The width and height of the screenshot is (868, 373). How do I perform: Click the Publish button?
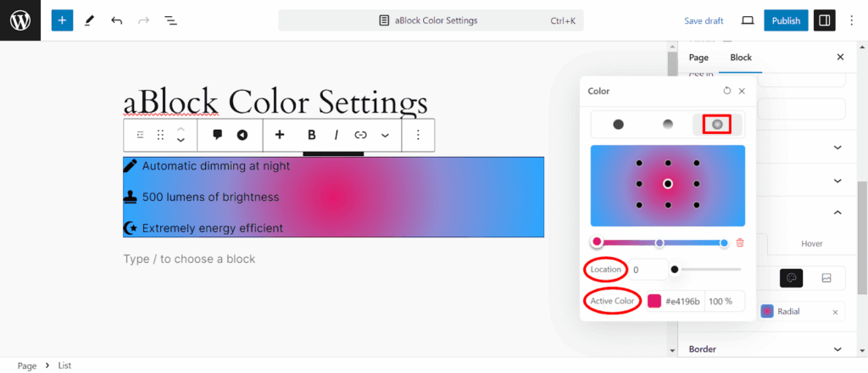pos(786,20)
